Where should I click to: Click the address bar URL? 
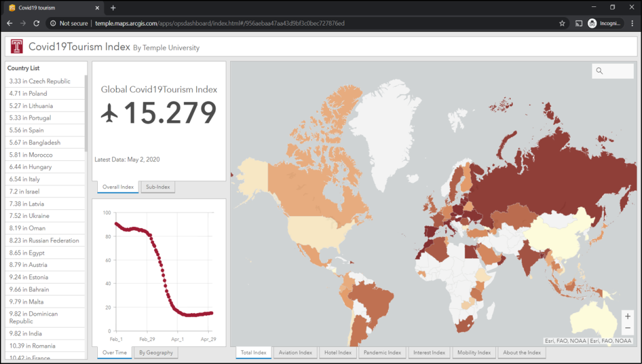click(219, 23)
